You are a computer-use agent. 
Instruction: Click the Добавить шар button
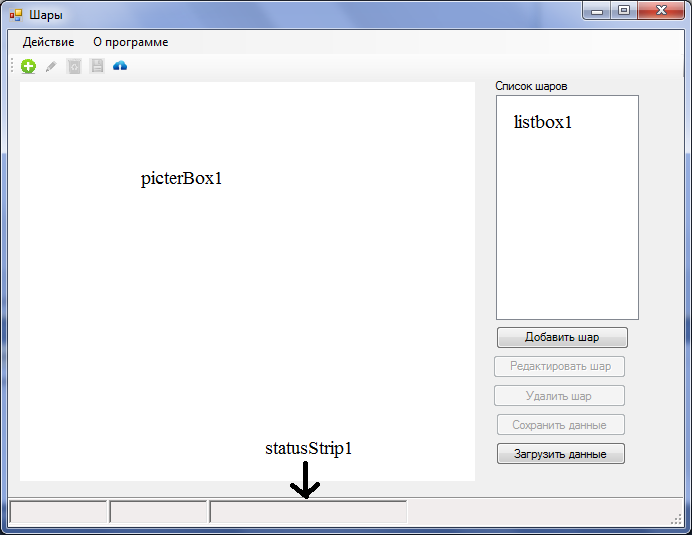562,337
